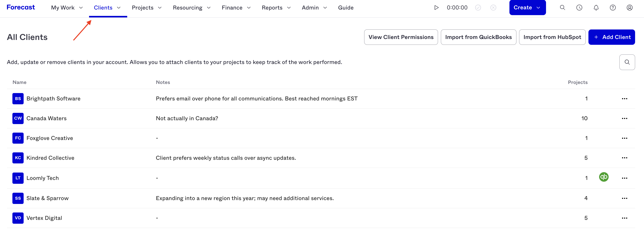Click Slate & Sparrow expanding region note

(x=245, y=198)
